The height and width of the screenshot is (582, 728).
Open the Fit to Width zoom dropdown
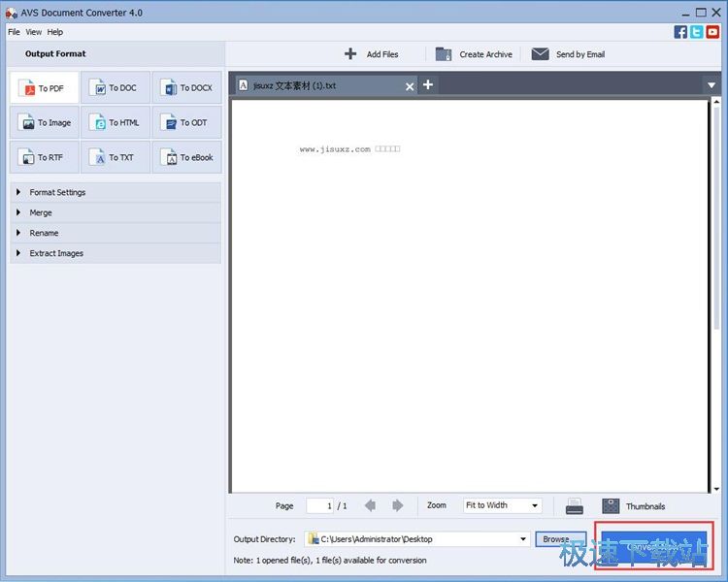[x=502, y=505]
